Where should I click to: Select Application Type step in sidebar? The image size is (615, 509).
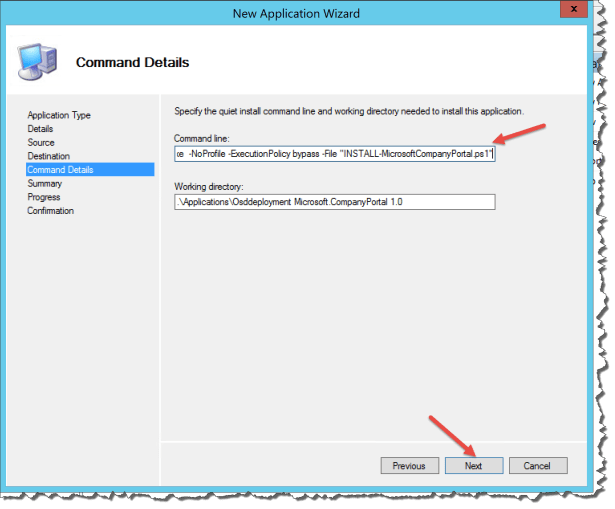click(x=59, y=115)
